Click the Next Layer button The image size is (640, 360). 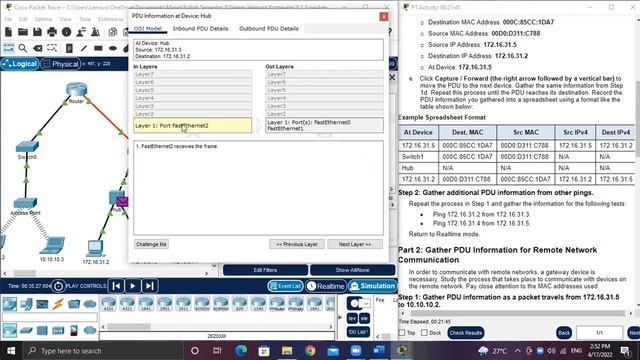coord(355,244)
